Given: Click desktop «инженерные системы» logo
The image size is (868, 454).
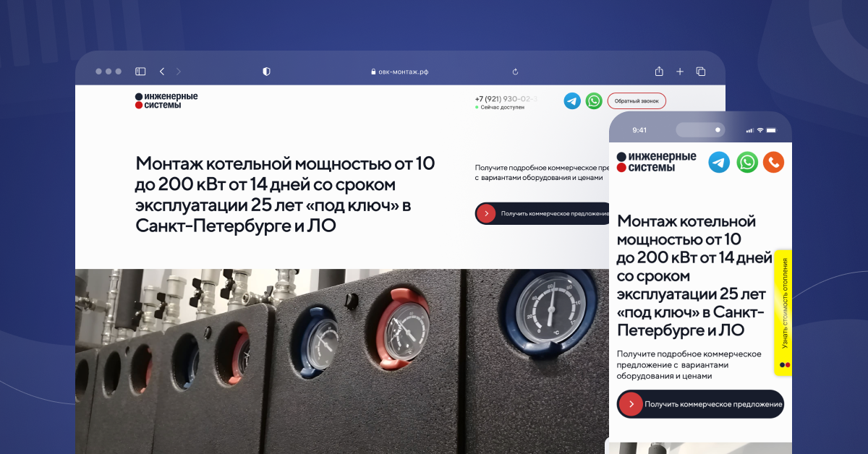Looking at the screenshot, I should pos(166,100).
